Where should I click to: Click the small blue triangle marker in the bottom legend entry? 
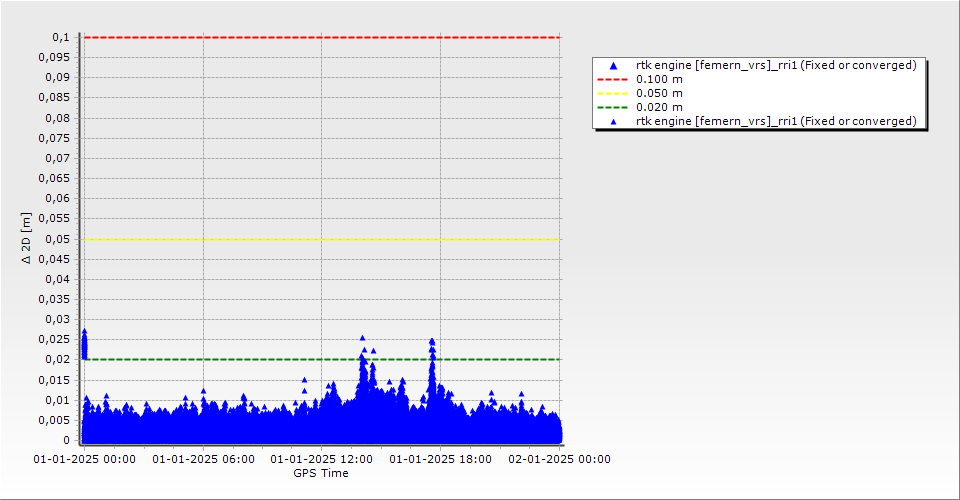click(x=614, y=121)
